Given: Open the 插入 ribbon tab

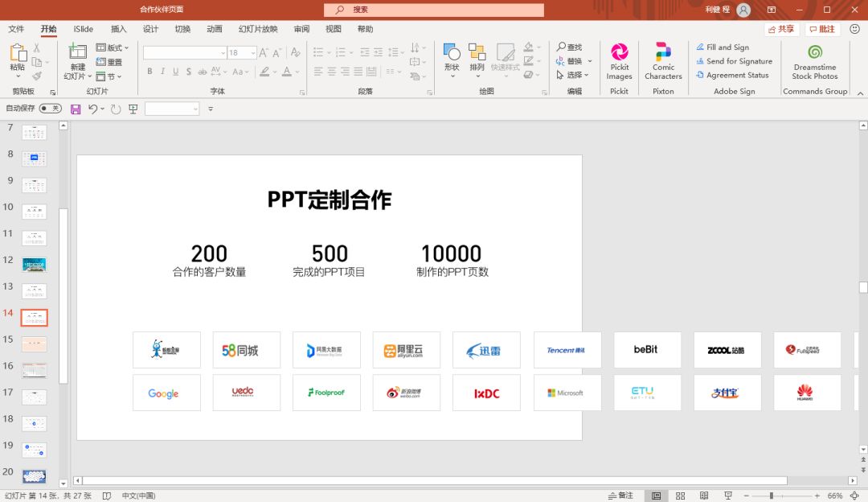Looking at the screenshot, I should [118, 29].
